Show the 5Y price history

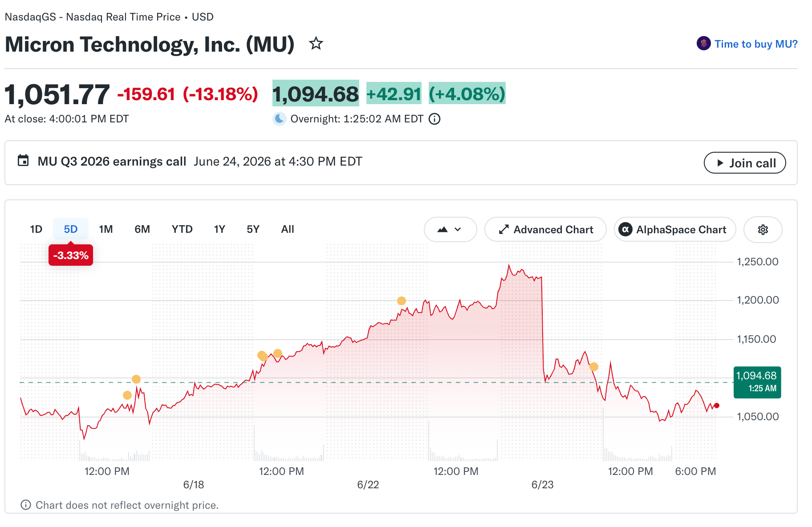(x=253, y=229)
